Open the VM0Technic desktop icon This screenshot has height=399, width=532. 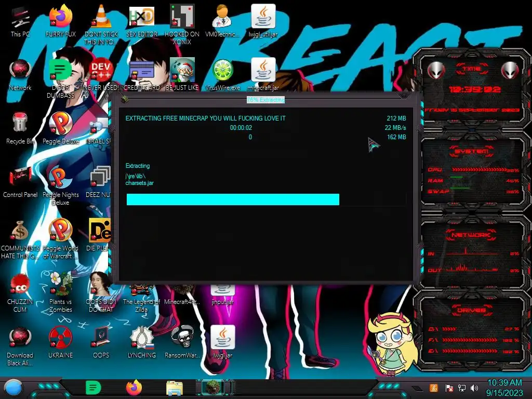222,21
